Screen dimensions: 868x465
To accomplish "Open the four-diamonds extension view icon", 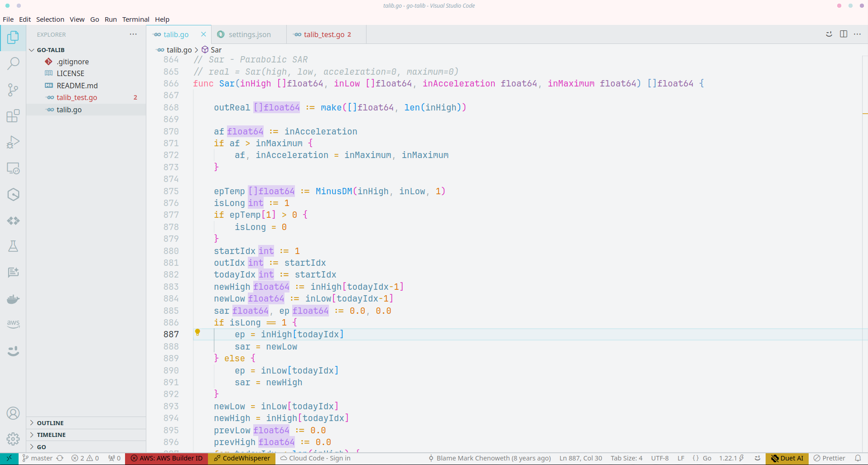I will click(13, 221).
